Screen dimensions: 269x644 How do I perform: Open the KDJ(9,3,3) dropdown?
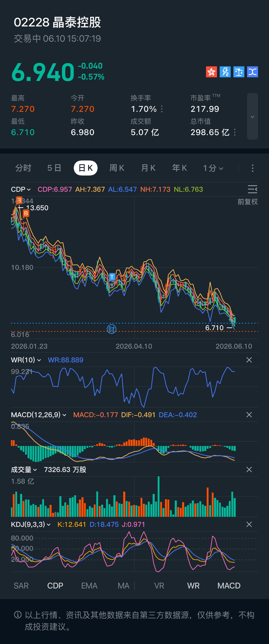coord(31,524)
